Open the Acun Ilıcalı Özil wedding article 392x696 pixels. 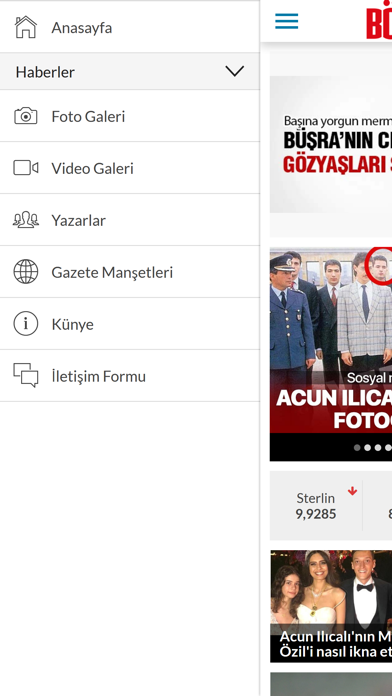331,606
